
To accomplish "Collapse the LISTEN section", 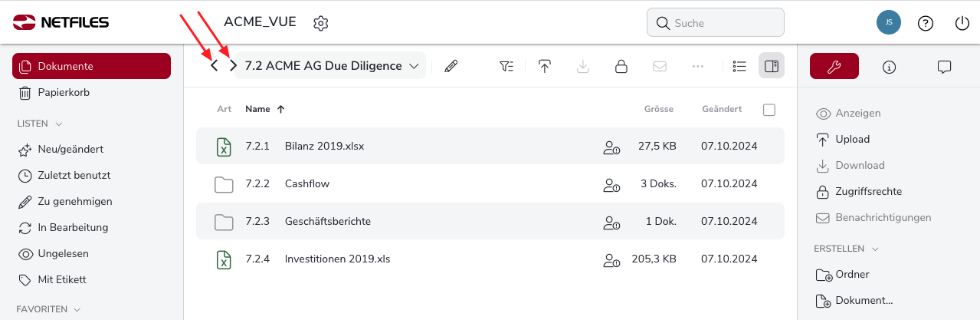I will point(59,124).
